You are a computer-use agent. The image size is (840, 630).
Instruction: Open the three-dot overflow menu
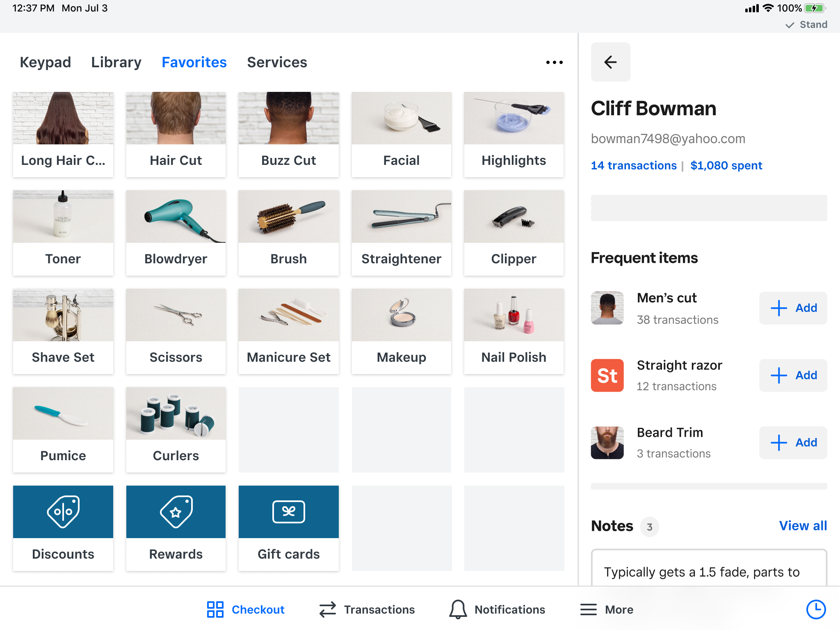coord(554,62)
